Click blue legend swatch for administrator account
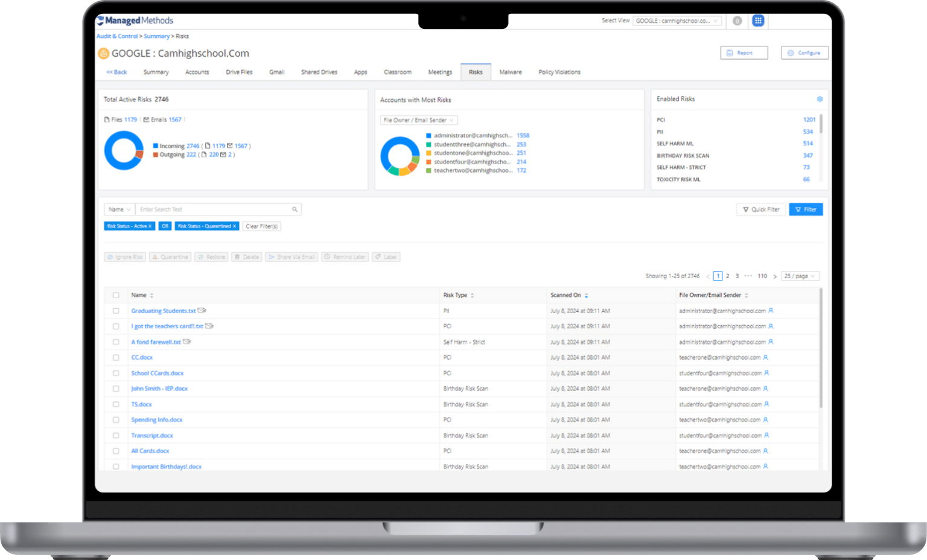The image size is (927, 560). click(x=428, y=136)
